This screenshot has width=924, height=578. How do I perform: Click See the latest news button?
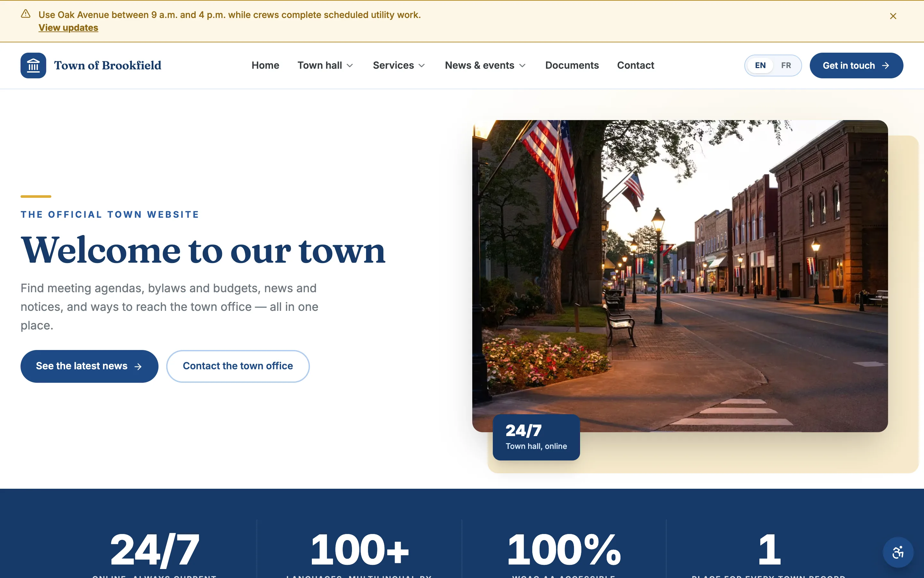(x=89, y=366)
